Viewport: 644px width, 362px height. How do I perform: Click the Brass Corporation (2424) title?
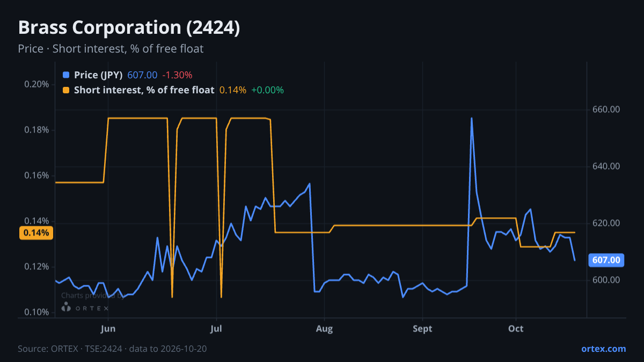pos(129,27)
